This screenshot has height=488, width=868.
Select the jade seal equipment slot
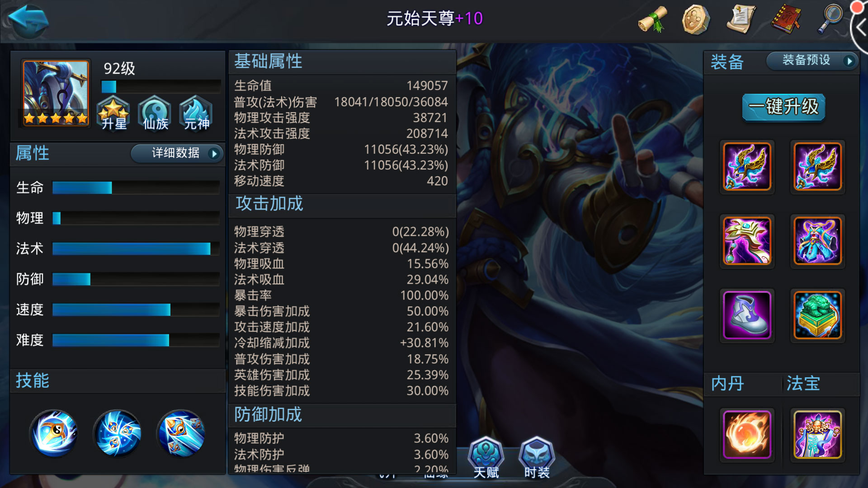point(817,315)
